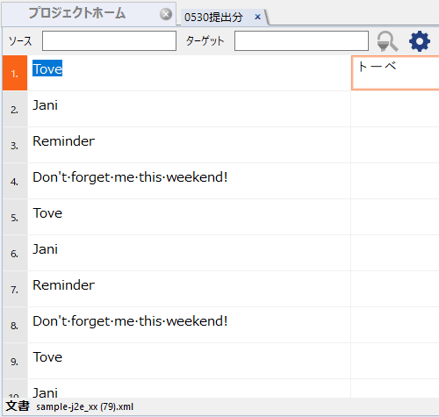Select source text Reminder in row 3
This screenshot has height=417, width=439.
64,141
